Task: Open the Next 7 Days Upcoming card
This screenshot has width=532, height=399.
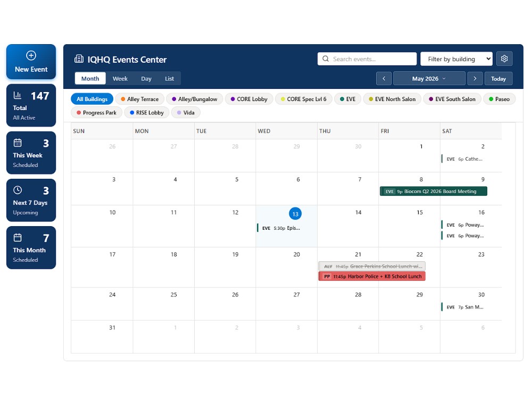Action: [31, 200]
